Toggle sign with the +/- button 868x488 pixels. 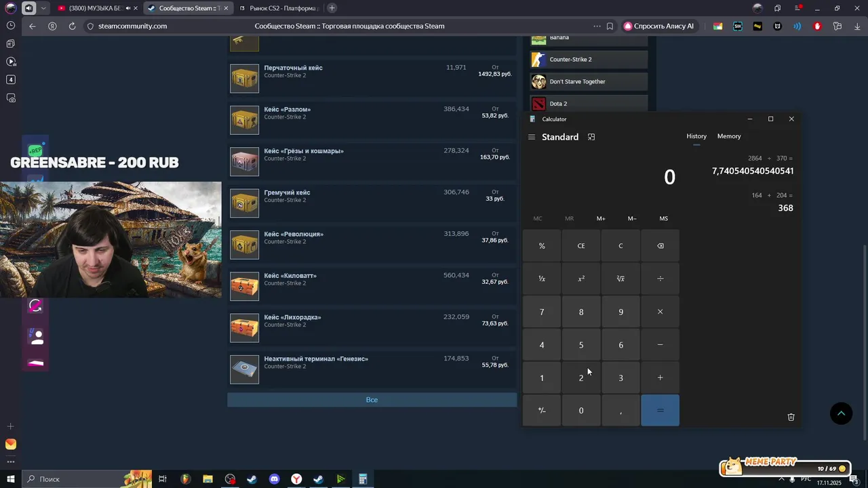[x=542, y=411]
